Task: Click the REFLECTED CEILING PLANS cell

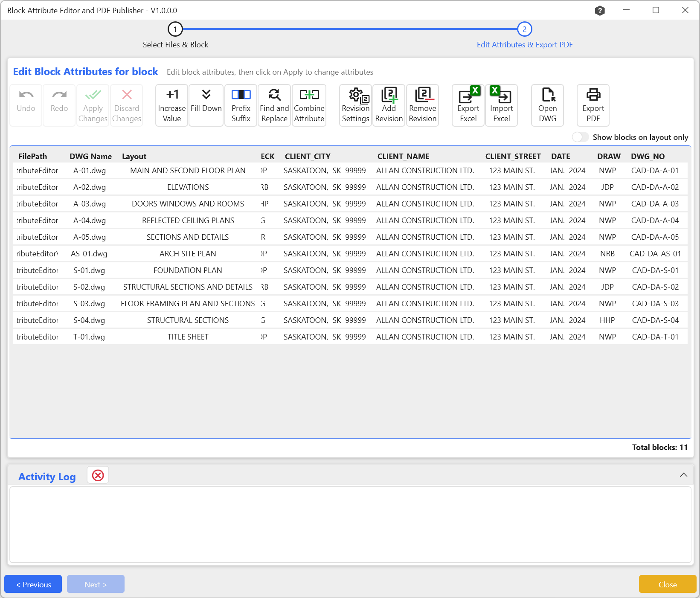Action: [188, 221]
